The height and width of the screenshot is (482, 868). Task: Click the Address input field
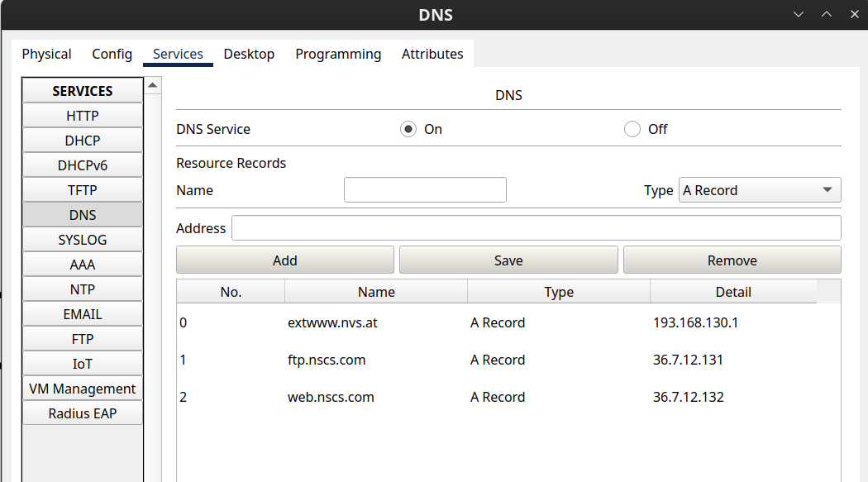pyautogui.click(x=536, y=228)
